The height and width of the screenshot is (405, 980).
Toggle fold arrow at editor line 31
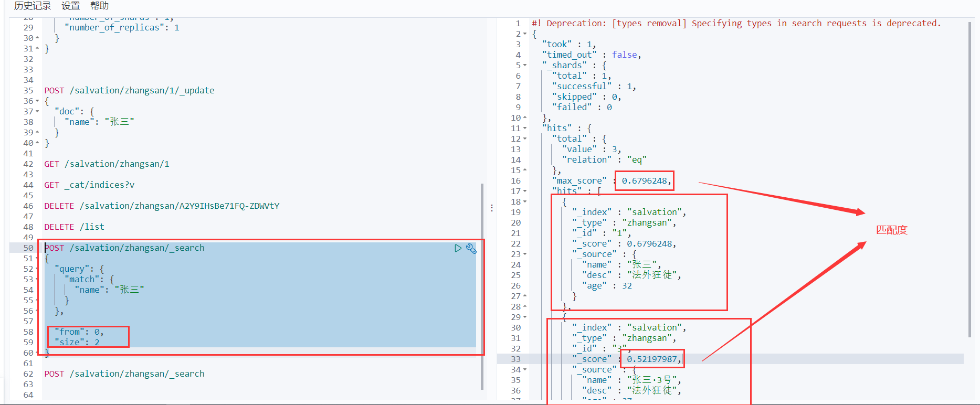tap(37, 48)
